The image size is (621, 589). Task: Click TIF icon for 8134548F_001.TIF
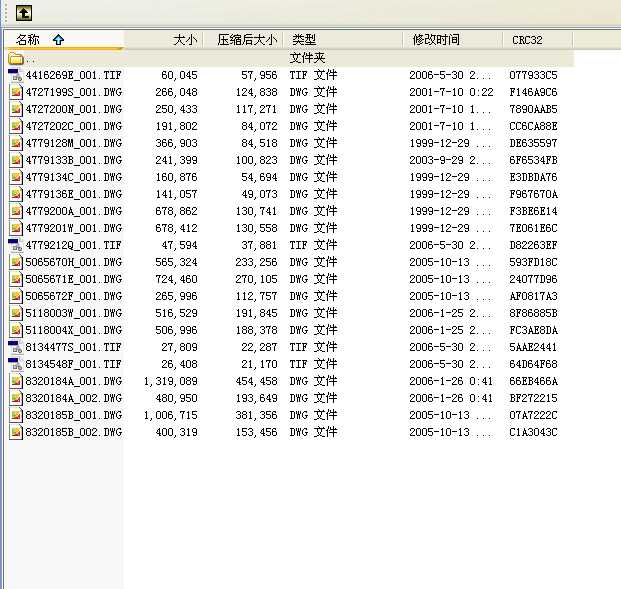pos(16,364)
